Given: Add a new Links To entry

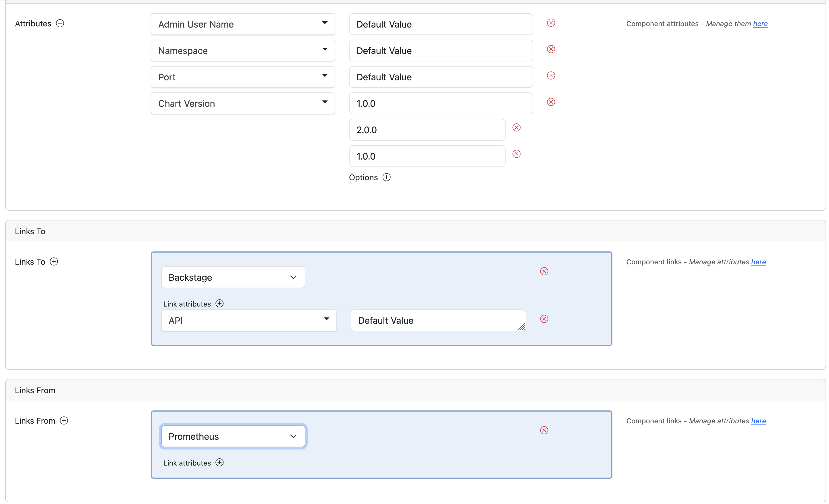Looking at the screenshot, I should [x=54, y=261].
